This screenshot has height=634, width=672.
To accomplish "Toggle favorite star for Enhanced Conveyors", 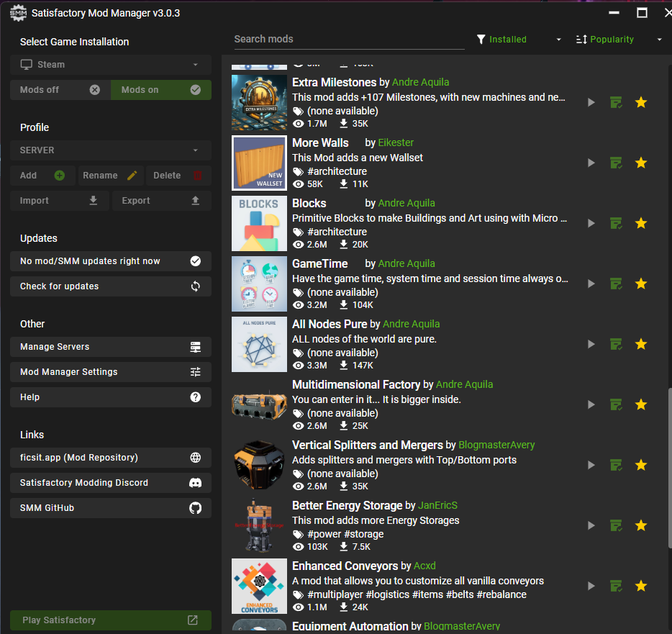I will tap(641, 586).
